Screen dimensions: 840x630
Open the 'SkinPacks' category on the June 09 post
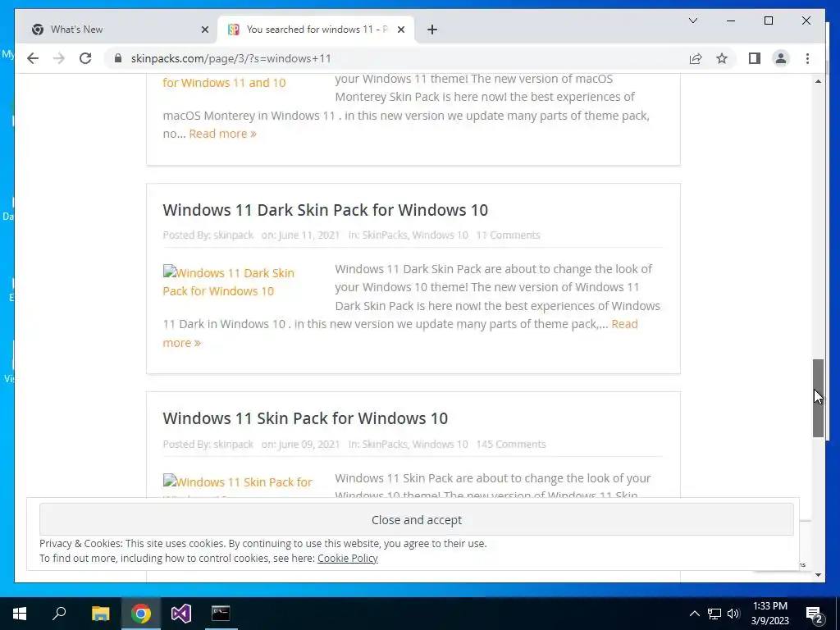(x=385, y=444)
